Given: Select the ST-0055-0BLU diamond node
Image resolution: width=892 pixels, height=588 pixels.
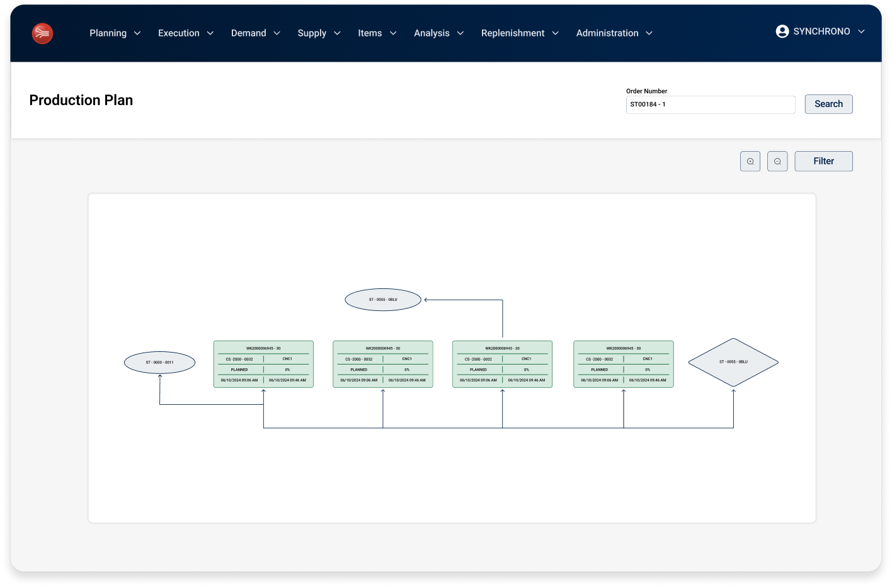Looking at the screenshot, I should pyautogui.click(x=733, y=362).
